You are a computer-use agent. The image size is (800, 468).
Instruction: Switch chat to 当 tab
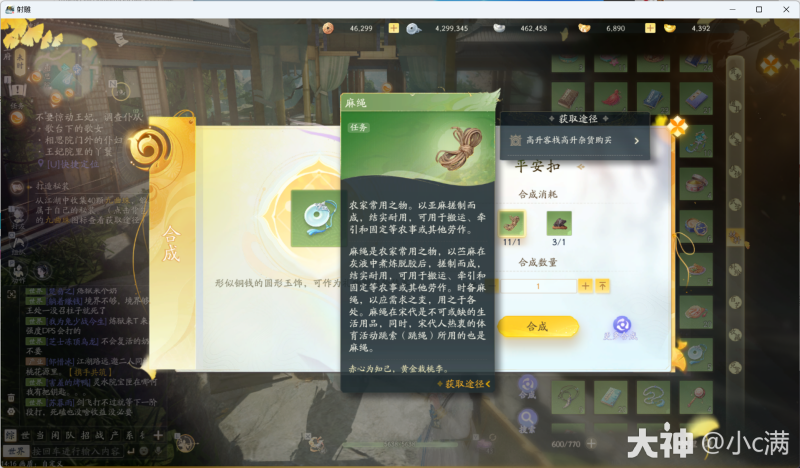coord(40,435)
